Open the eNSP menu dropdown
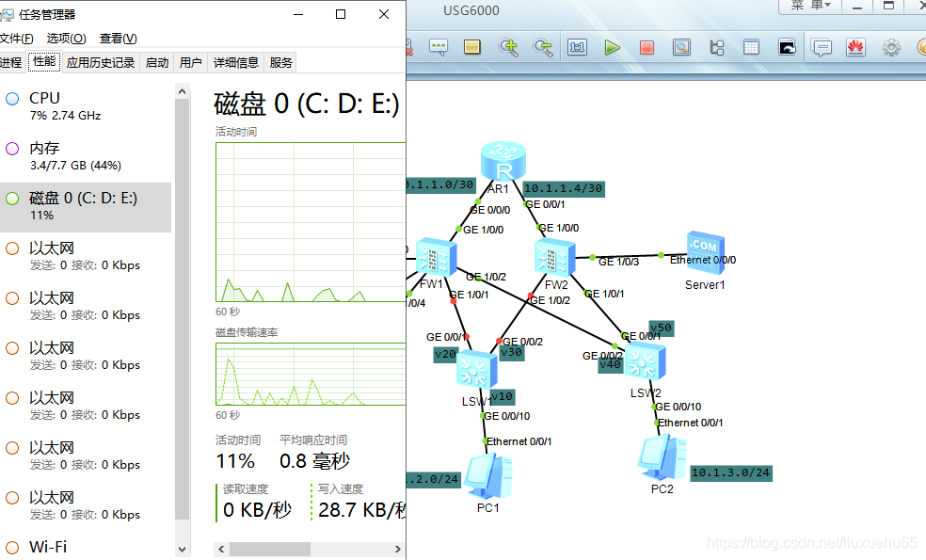 point(810,6)
